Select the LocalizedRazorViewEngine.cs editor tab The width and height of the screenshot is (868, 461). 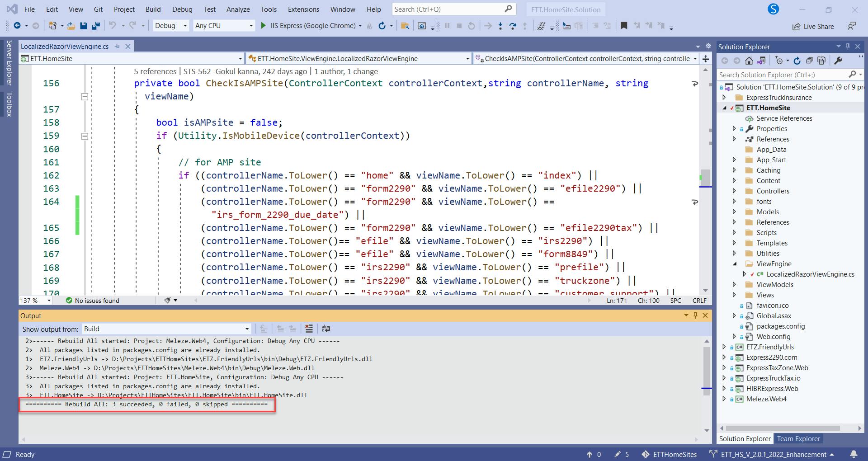(x=65, y=46)
